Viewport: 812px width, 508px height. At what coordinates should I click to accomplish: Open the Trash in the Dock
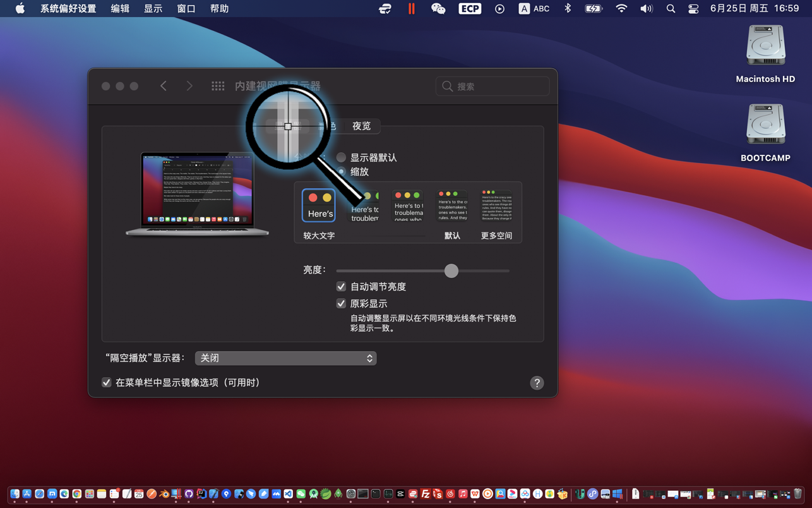[797, 493]
